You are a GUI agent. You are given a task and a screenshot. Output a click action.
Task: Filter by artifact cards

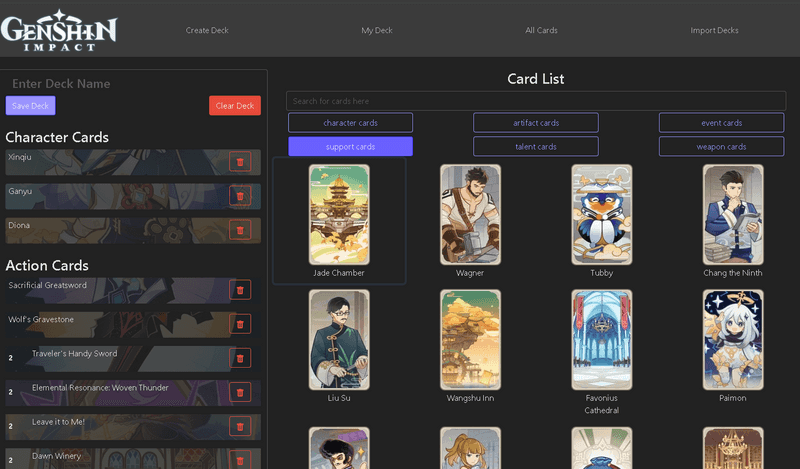536,122
